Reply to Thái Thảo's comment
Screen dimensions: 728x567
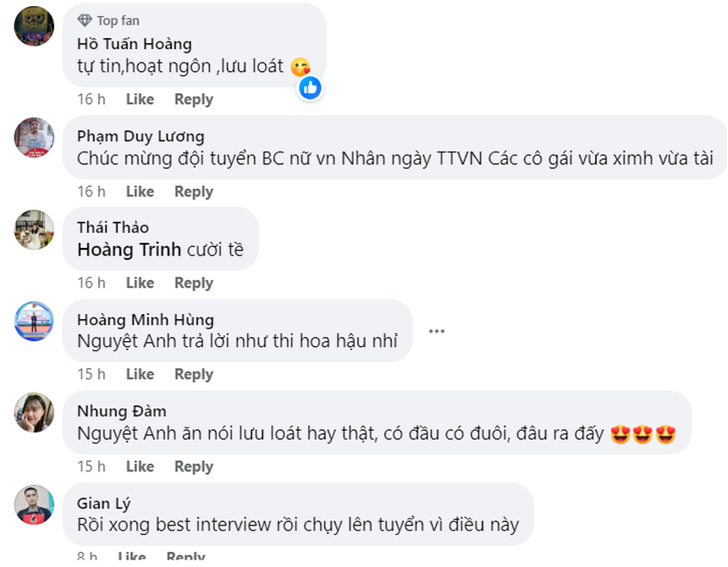coord(193,283)
